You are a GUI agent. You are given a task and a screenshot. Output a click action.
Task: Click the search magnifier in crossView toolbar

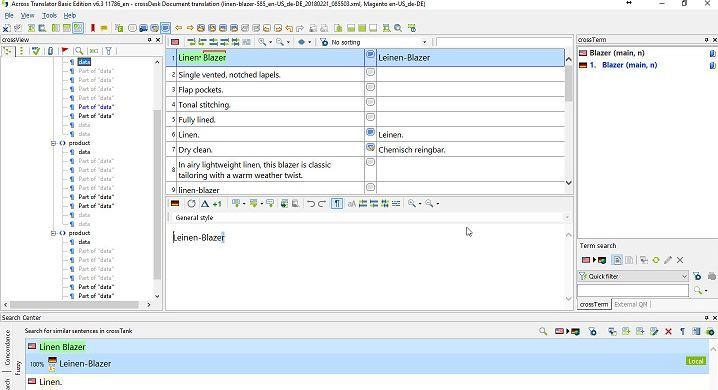pos(79,50)
